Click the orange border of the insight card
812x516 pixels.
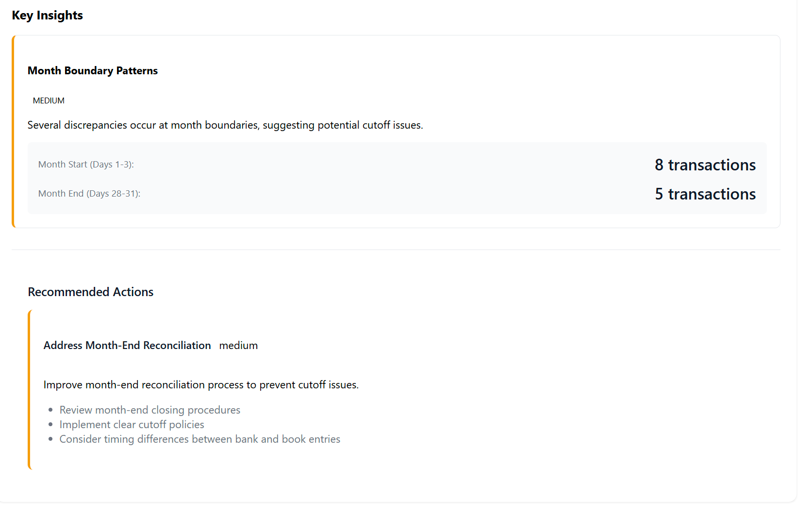click(x=13, y=132)
